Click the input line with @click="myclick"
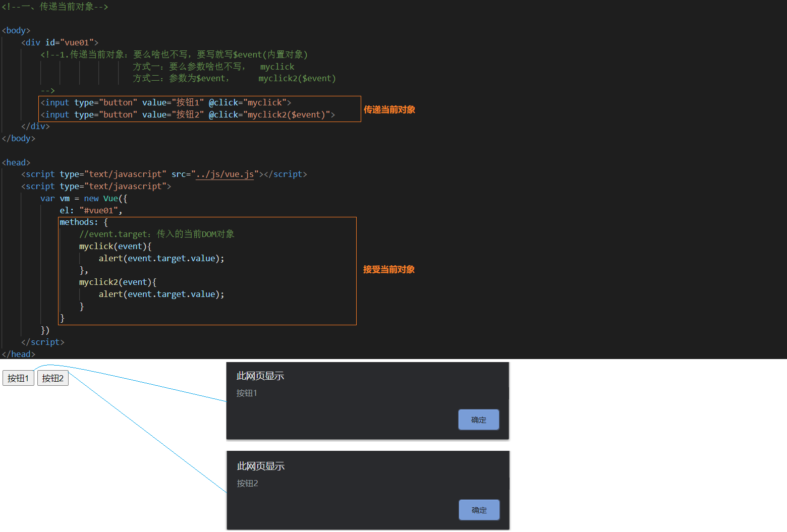Screen dimensions: 787x532 coord(166,103)
